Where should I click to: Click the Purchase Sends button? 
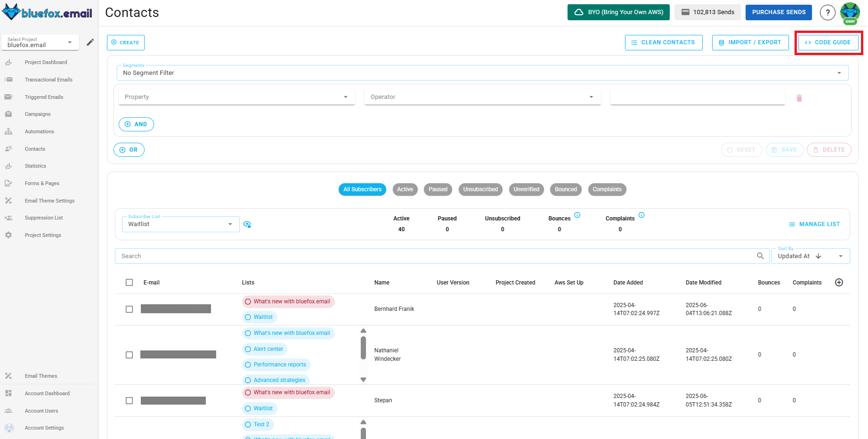point(778,12)
